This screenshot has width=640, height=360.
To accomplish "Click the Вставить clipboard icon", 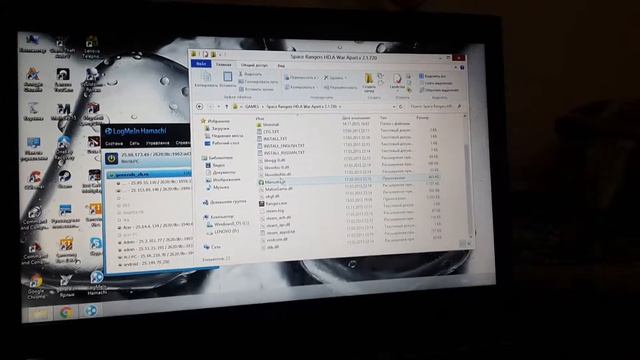I will 228,79.
